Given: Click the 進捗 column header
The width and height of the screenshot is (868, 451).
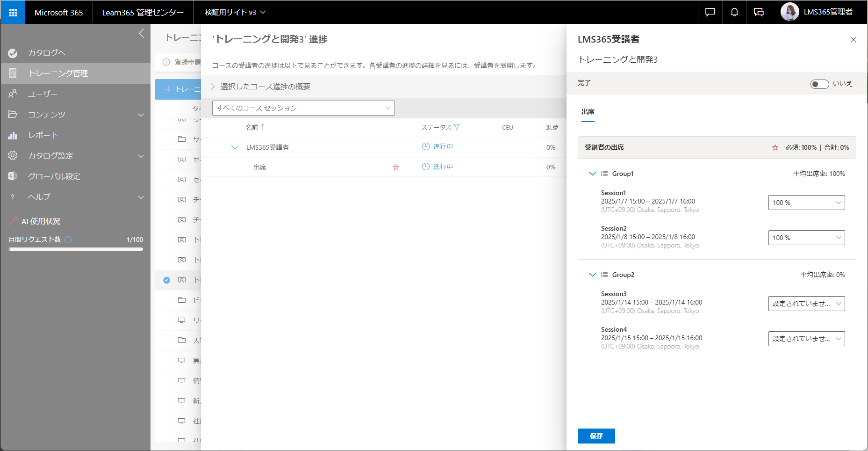Looking at the screenshot, I should click(552, 127).
